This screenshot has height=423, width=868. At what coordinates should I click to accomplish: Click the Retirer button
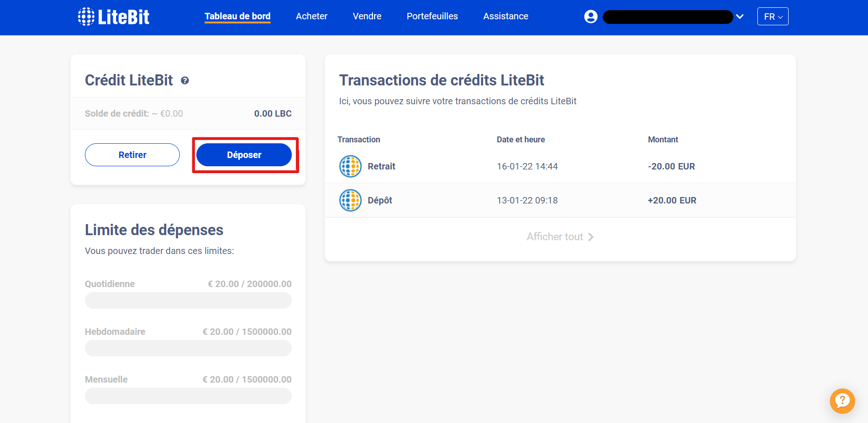click(x=132, y=155)
